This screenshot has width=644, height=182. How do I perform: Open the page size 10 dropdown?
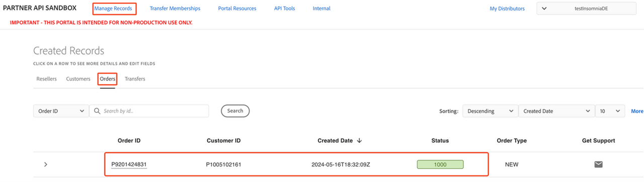(x=610, y=111)
